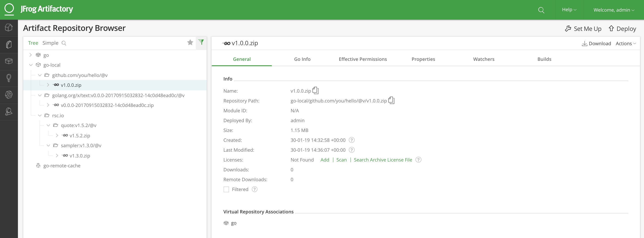Click the Download button
Image resolution: width=644 pixels, height=238 pixels.
pos(596,43)
